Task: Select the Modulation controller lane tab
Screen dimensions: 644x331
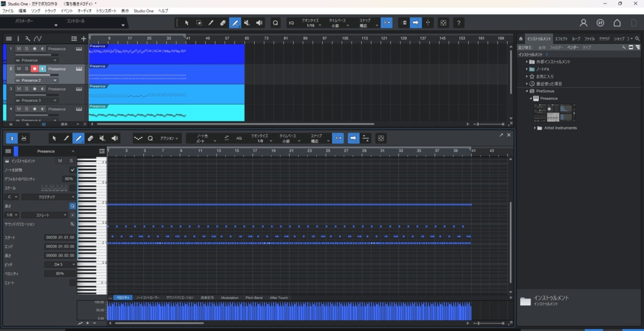Action: pyautogui.click(x=230, y=298)
